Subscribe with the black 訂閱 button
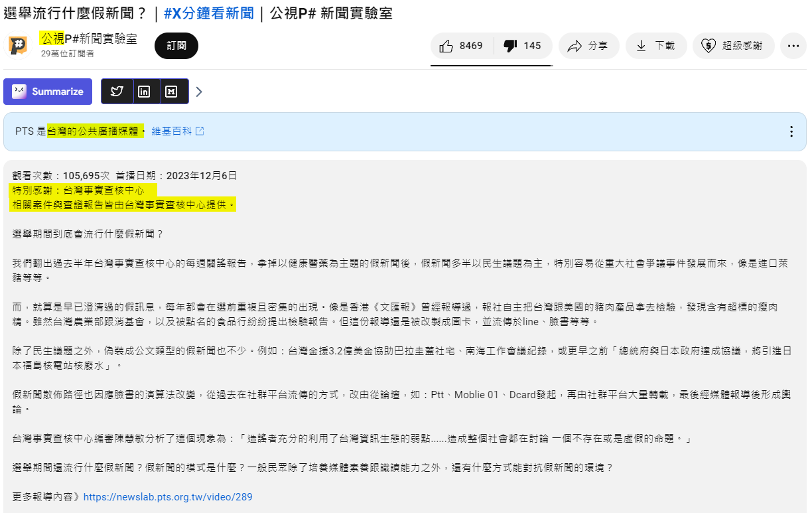This screenshot has height=513, width=812. click(x=176, y=46)
